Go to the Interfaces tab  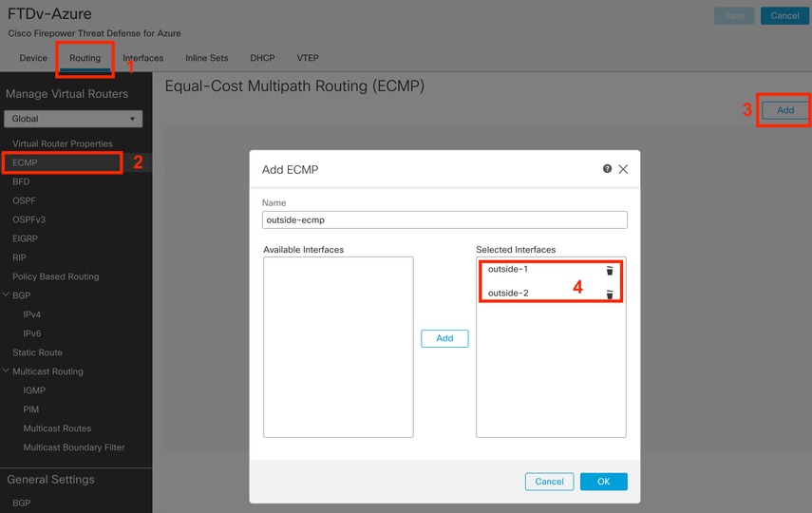click(x=142, y=58)
